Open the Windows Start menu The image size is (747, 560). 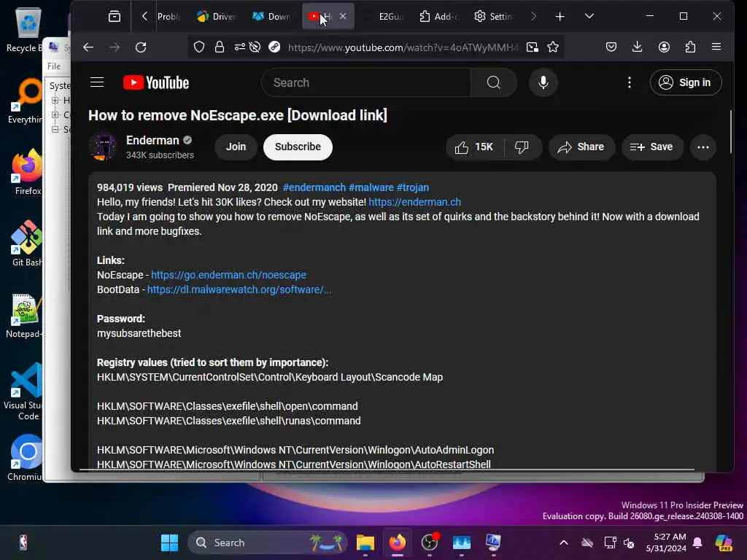point(169,542)
